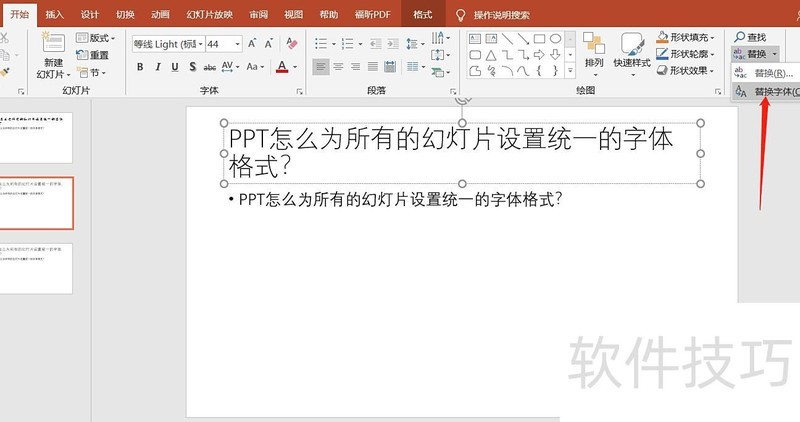Click the 查找 find button
This screenshot has width=800, height=422.
(x=751, y=37)
